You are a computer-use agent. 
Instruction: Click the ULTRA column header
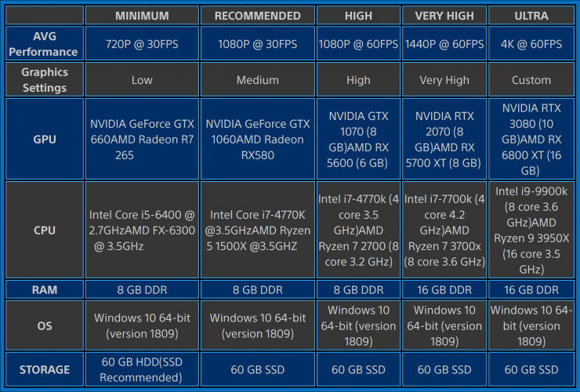click(x=531, y=16)
